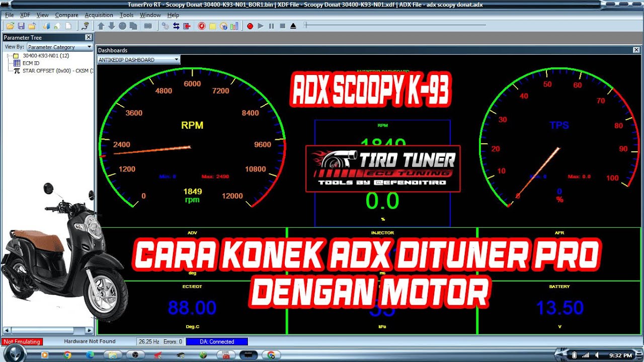Click the gray down arrow toolbar icon
The image size is (644, 362).
112,26
